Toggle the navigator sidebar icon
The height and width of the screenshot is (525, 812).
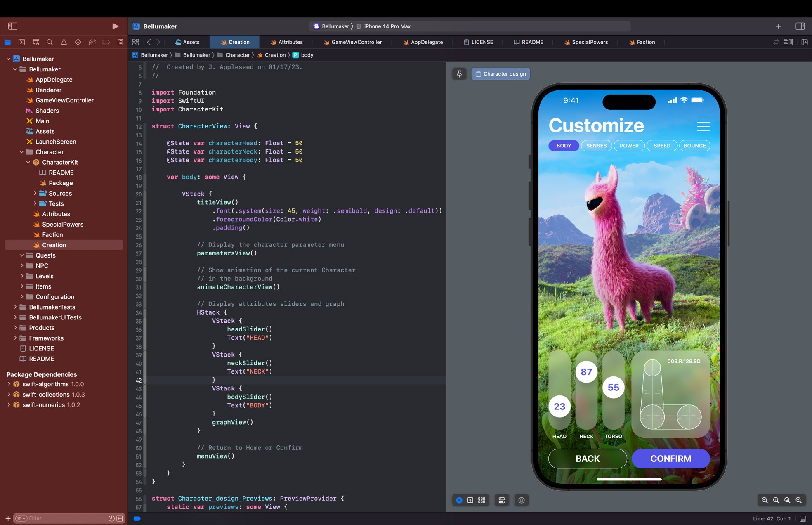(x=13, y=26)
